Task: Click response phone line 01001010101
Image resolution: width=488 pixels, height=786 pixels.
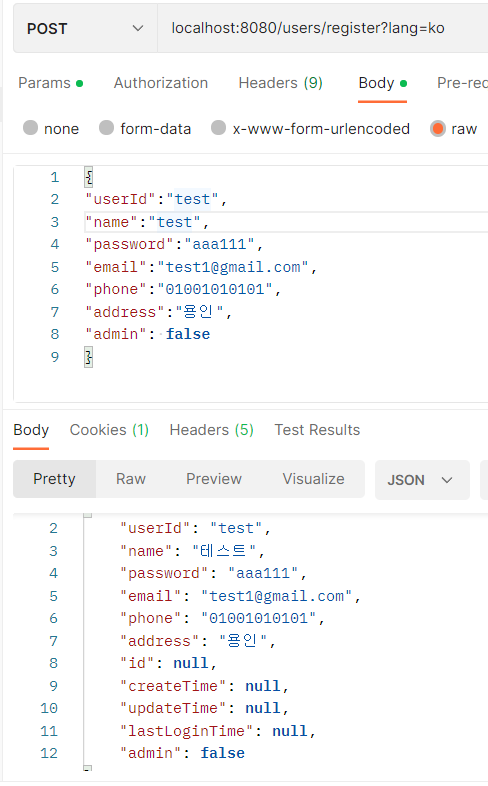Action: point(222,618)
